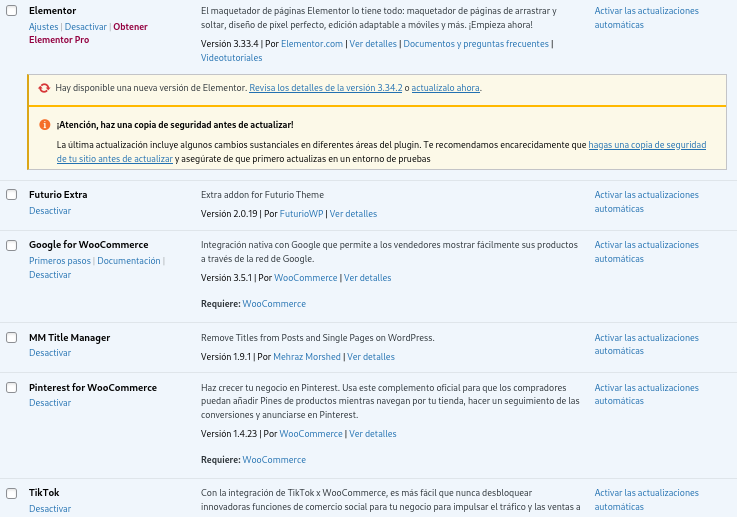Click the Versión 2.0.19 text
The width and height of the screenshot is (737, 517).
(229, 214)
